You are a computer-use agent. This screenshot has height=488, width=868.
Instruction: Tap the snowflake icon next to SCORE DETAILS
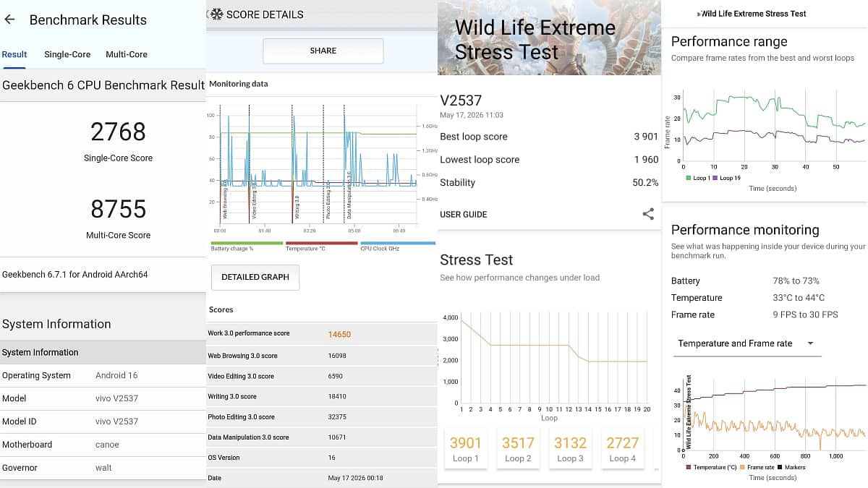coord(216,14)
